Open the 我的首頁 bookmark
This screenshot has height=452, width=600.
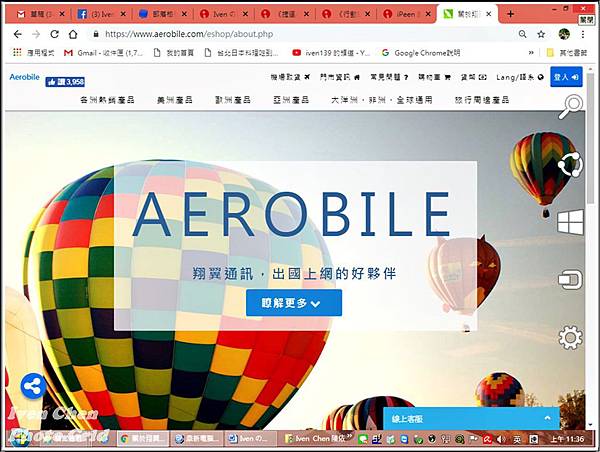tap(173, 53)
